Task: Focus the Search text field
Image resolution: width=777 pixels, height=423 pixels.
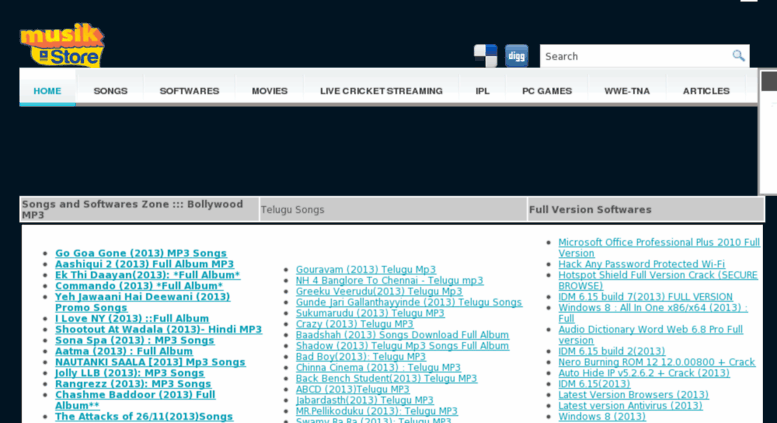Action: [633, 56]
